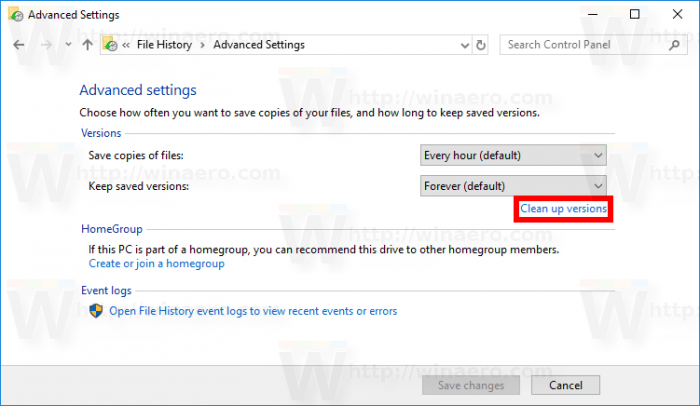Focus the Search Control Panel field
The width and height of the screenshot is (700, 406).
pos(580,45)
